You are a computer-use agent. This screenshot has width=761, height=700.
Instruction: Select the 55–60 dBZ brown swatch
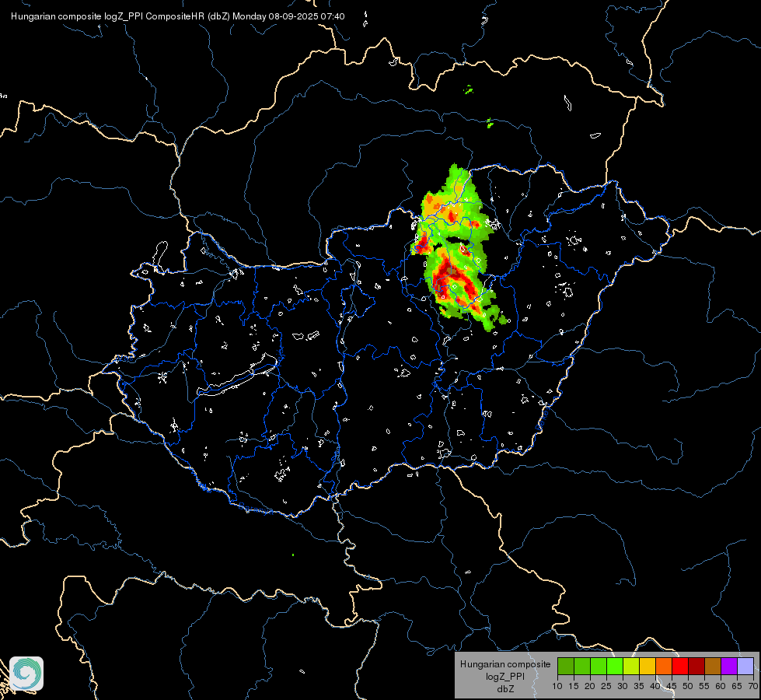click(713, 666)
